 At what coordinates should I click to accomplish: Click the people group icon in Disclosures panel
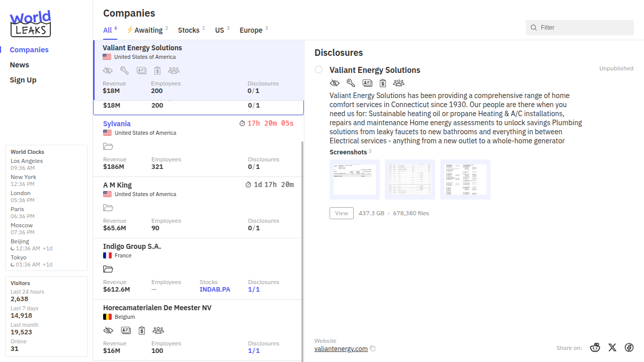tap(398, 83)
